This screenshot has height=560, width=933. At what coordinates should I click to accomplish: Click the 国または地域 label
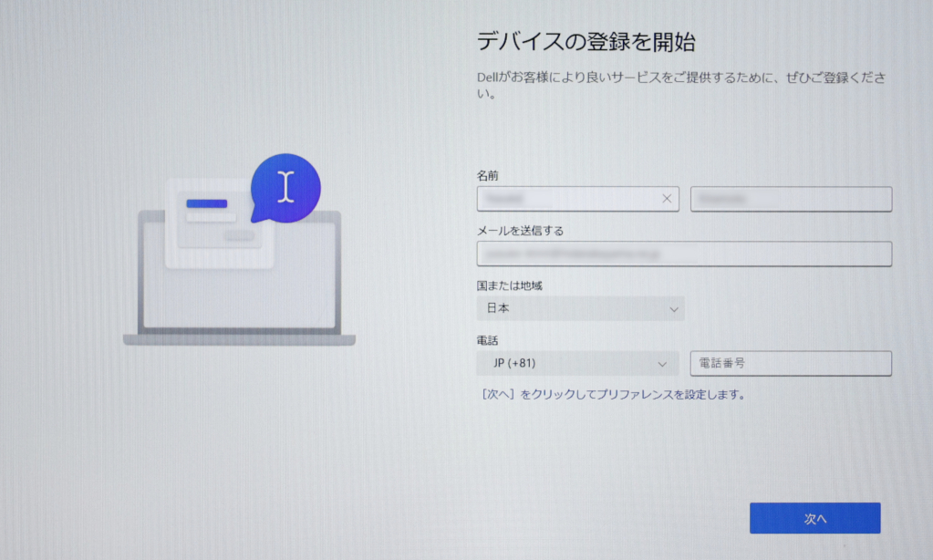[x=510, y=286]
